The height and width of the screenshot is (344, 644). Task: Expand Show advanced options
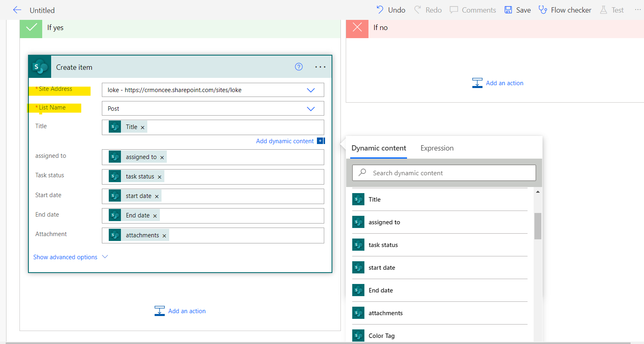point(71,257)
